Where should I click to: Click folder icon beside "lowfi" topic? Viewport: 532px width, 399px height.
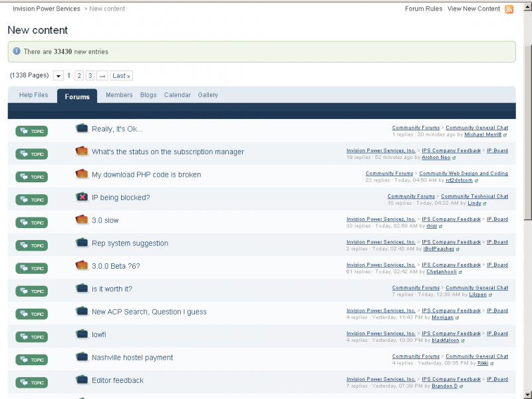tap(82, 334)
